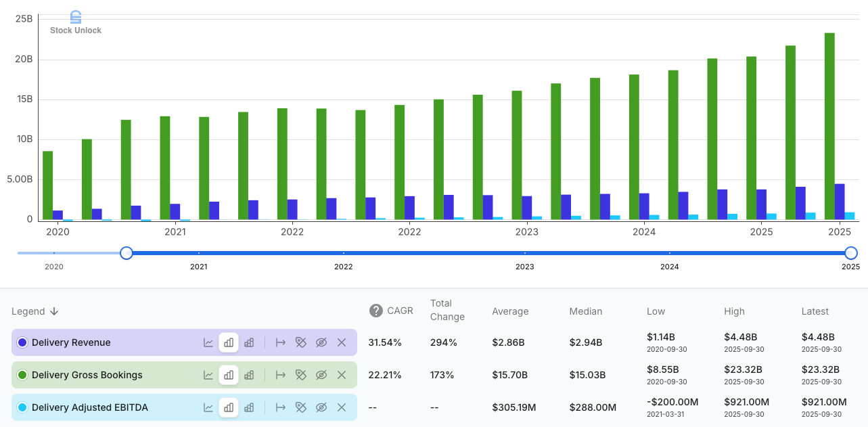Select bar chart icon for Delivery Gross Bookings
The width and height of the screenshot is (868, 427).
coord(229,375)
